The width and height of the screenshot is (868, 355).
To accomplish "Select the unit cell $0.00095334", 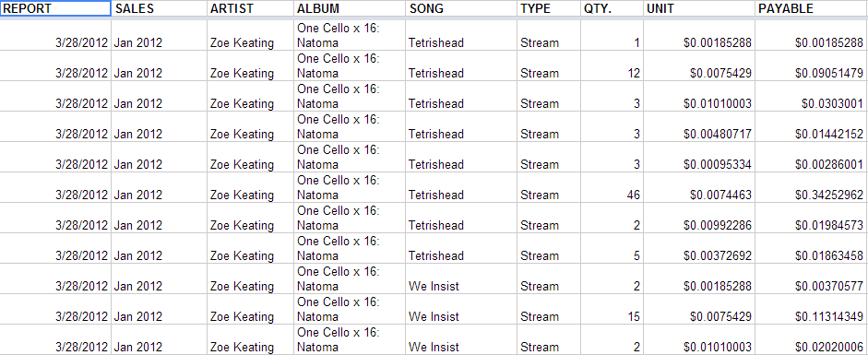I will click(700, 157).
